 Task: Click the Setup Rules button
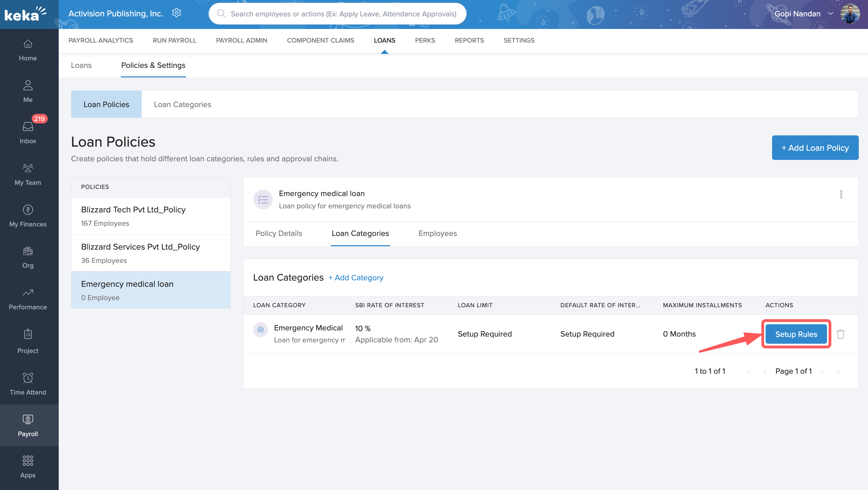796,334
